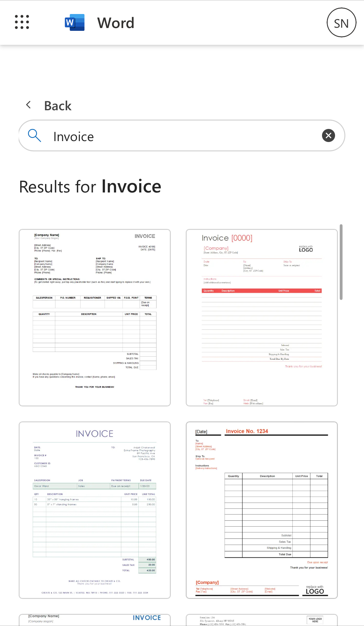364x626 pixels.
Task: Open the purple INVOICE sample template
Action: click(x=95, y=510)
